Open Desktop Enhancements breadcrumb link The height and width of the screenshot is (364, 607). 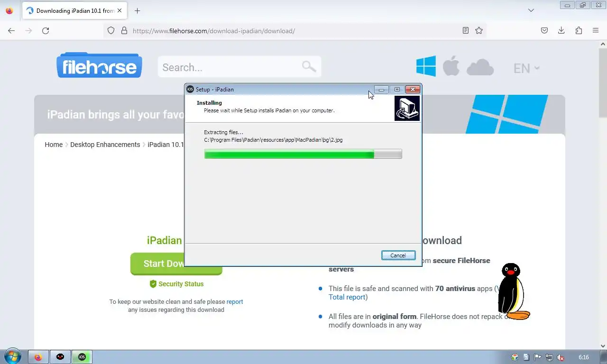point(105,145)
